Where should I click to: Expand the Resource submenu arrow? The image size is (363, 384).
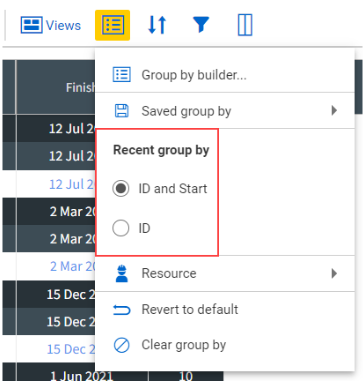coord(334,273)
